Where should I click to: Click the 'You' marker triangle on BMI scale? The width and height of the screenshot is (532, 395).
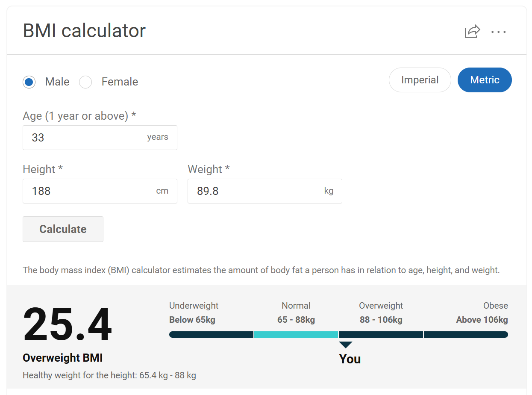tap(345, 345)
